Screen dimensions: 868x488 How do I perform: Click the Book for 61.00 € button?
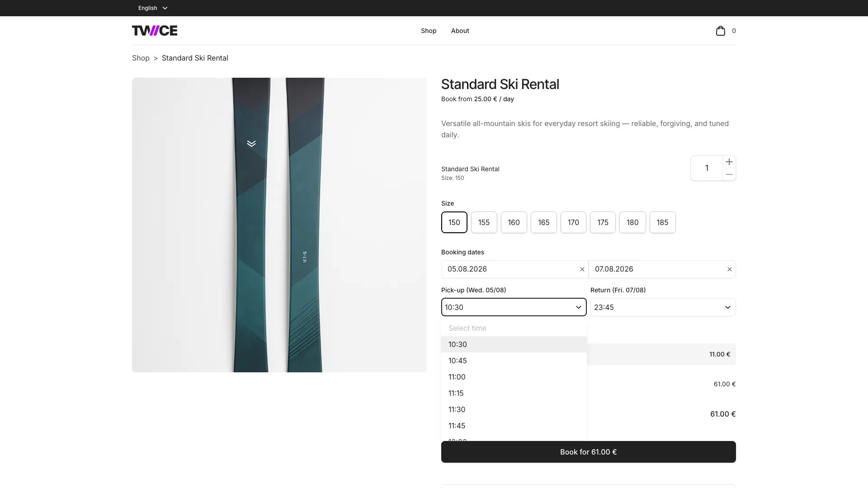click(x=589, y=452)
